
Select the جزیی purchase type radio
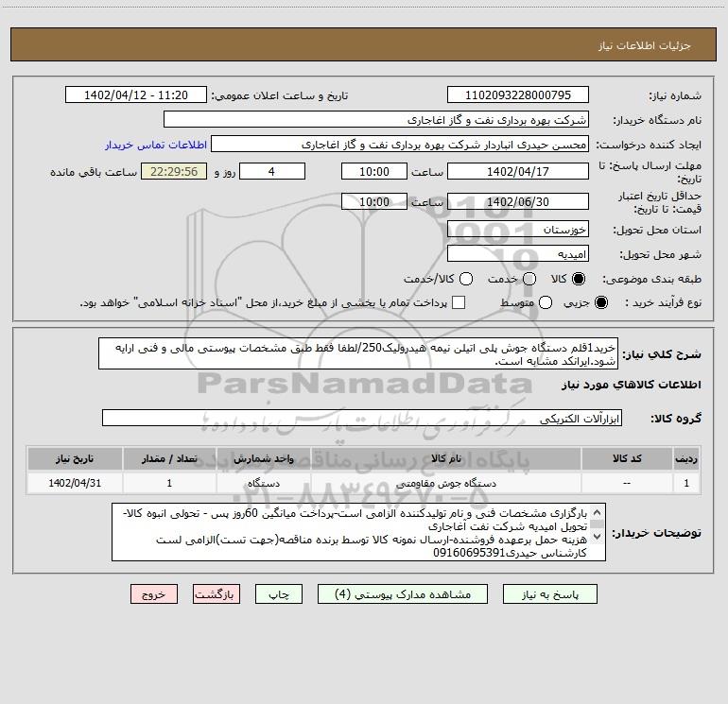pos(600,302)
